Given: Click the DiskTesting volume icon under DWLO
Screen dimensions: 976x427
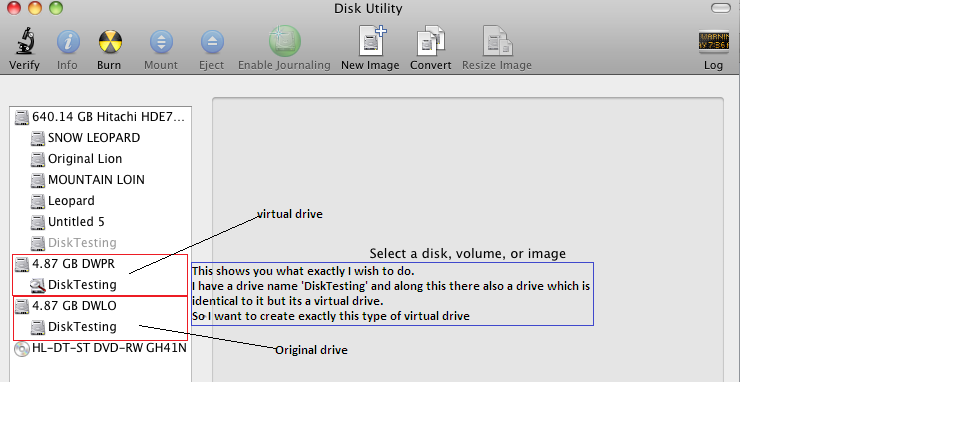Looking at the screenshot, I should click(x=38, y=327).
